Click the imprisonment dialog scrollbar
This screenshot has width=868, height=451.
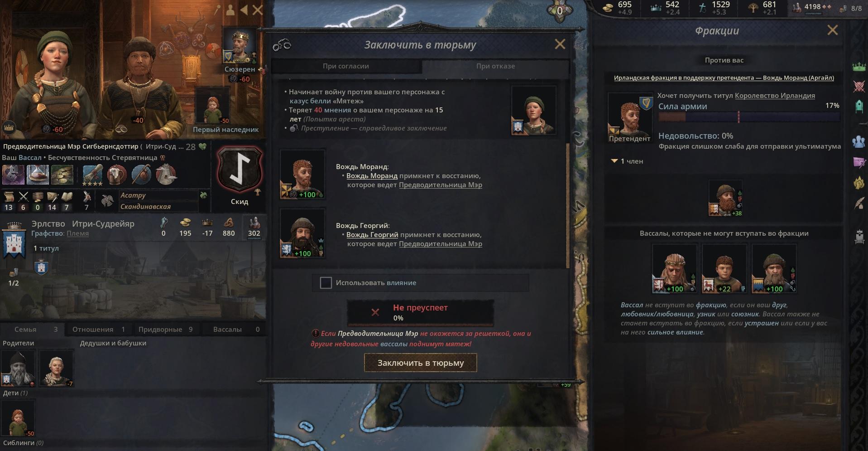[x=568, y=205]
